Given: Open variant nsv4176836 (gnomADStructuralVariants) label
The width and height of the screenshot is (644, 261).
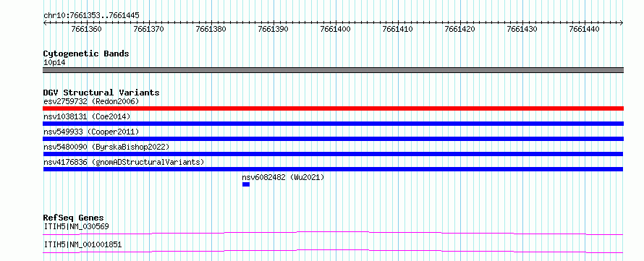Looking at the screenshot, I should tap(124, 162).
